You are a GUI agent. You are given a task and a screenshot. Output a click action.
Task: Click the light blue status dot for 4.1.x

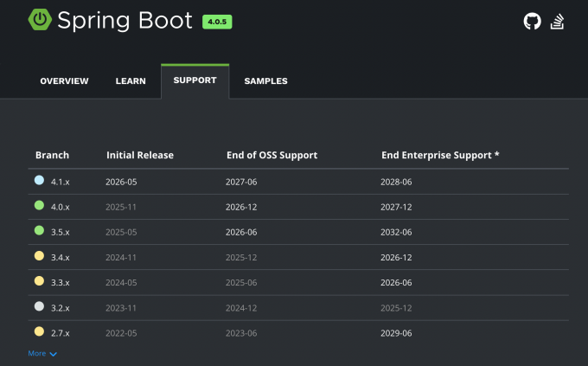[x=39, y=180]
